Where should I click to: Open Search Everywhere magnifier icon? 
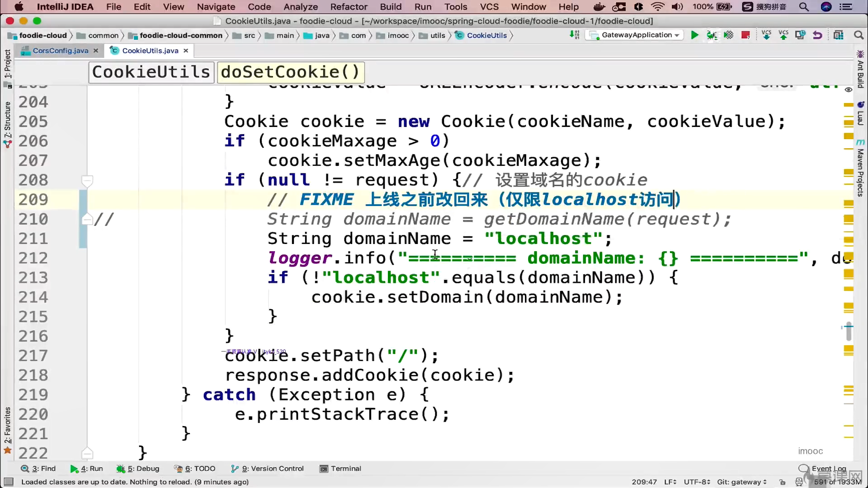(858, 35)
